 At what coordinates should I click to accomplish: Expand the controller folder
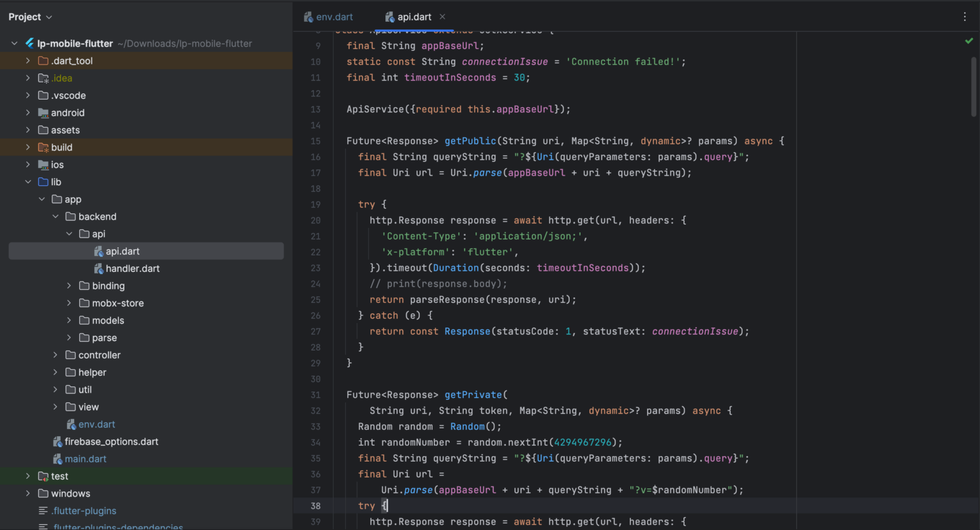pos(55,354)
